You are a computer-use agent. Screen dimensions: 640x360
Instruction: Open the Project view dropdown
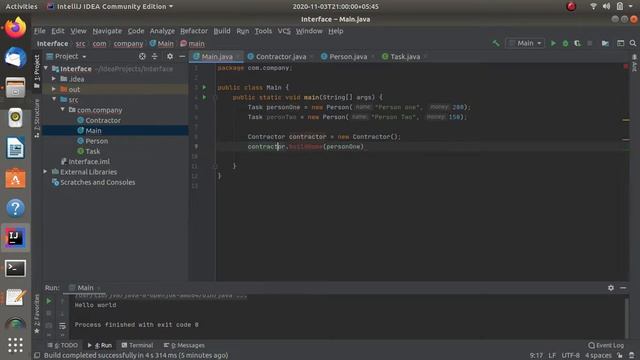pyautogui.click(x=67, y=56)
